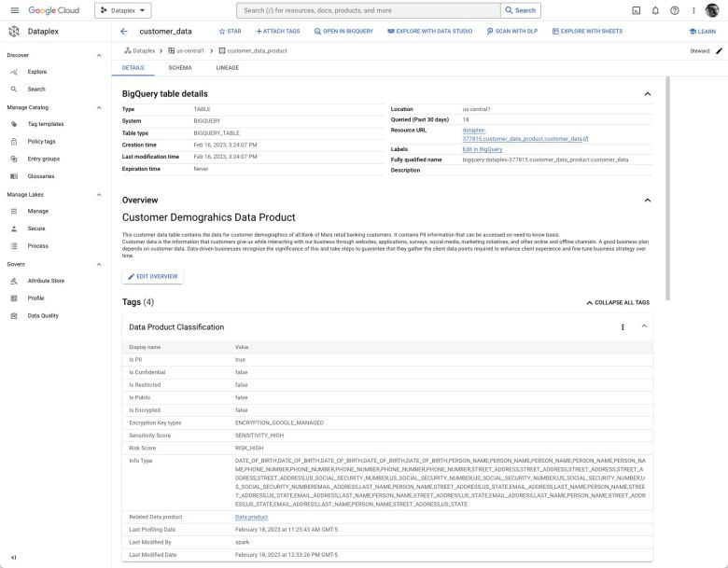Viewport: 728px width, 568px height.
Task: Collapse the Overview section
Action: [x=648, y=200]
